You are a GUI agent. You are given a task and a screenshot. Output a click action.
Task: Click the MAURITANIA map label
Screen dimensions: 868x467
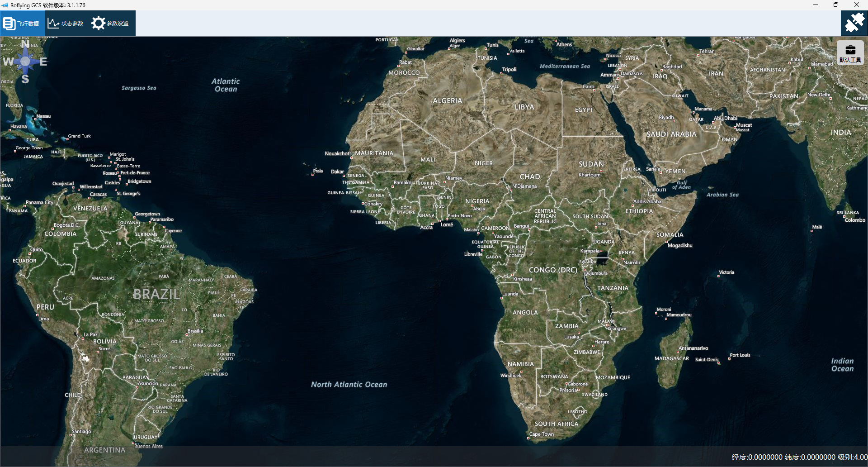tap(374, 153)
